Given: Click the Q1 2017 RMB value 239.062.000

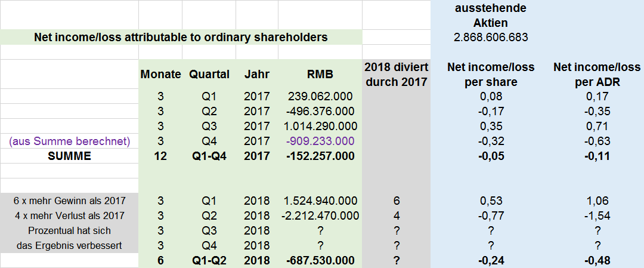Looking at the screenshot, I should click(x=321, y=96).
